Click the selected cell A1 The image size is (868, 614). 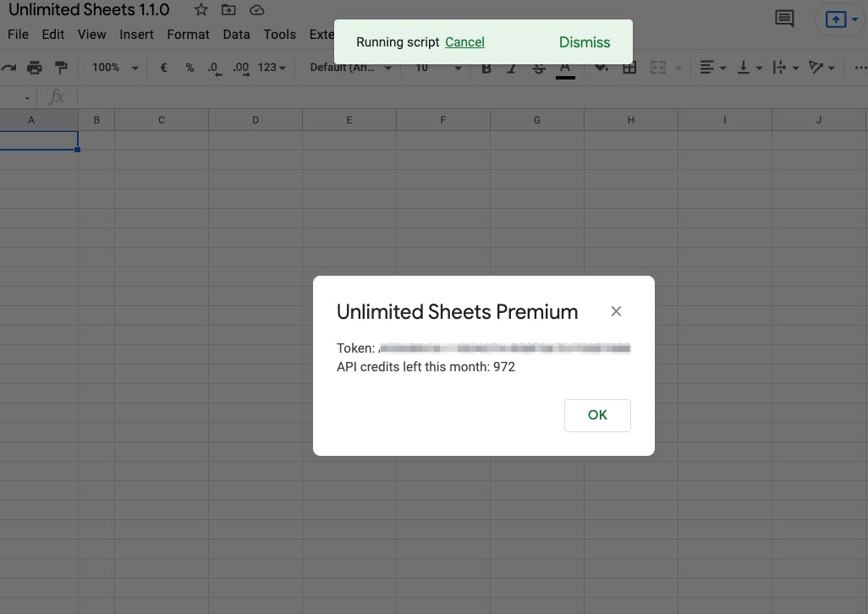click(x=39, y=140)
